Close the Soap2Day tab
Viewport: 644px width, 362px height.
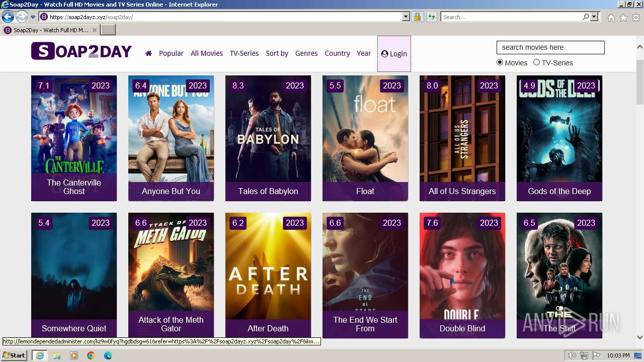click(x=95, y=30)
